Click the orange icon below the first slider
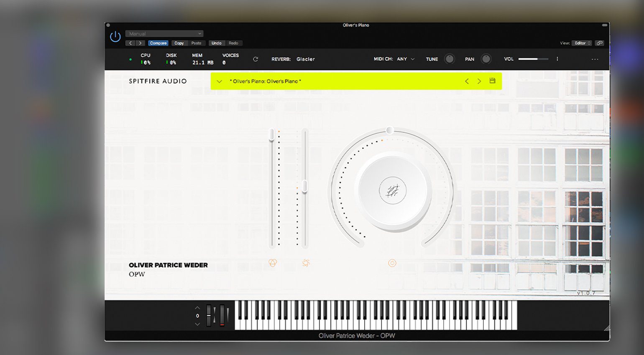This screenshot has height=355, width=644. coord(273,263)
